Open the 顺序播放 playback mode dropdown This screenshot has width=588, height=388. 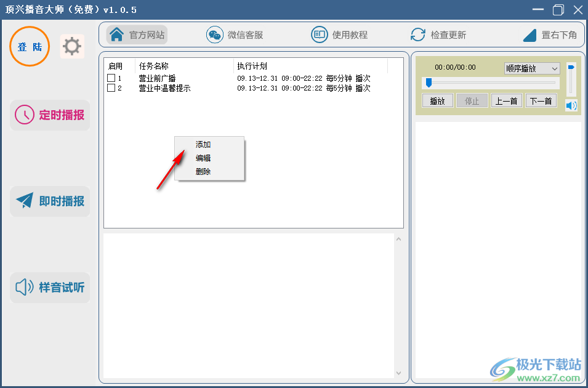tap(532, 68)
